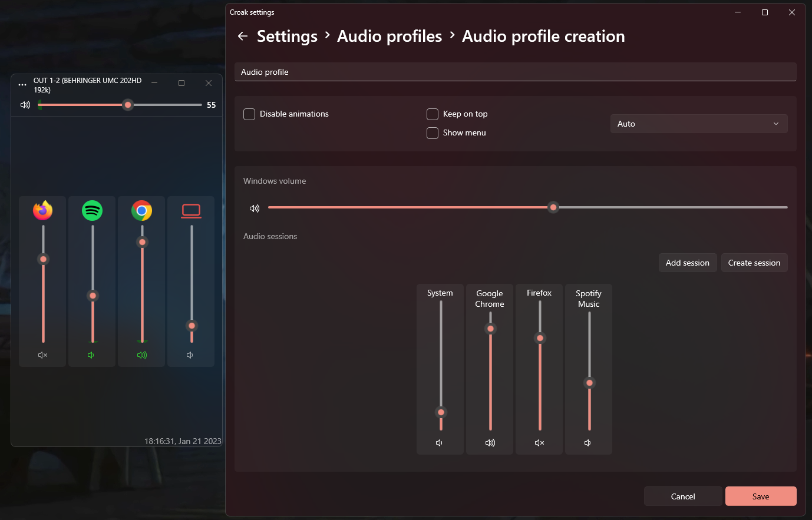The height and width of the screenshot is (520, 812).
Task: Go to Audio profiles breadcrumb
Action: pos(390,36)
